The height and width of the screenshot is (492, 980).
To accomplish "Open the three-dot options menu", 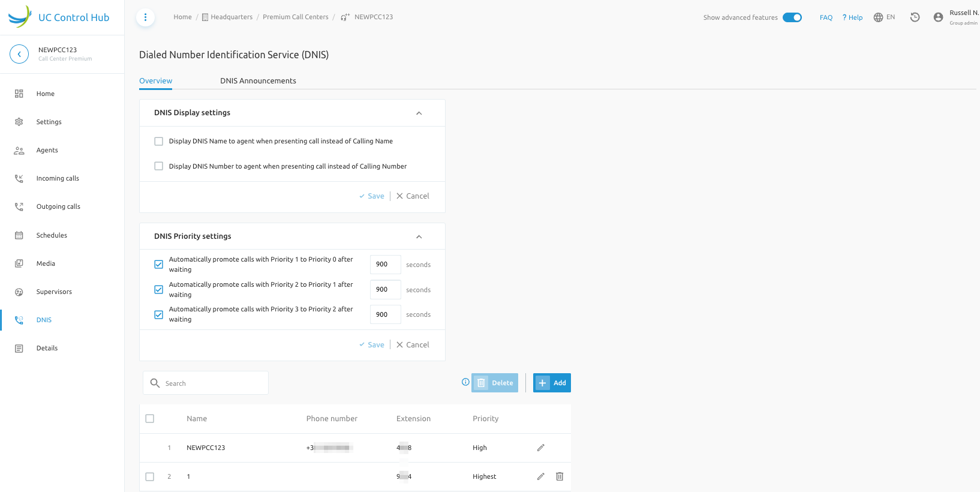I will tap(145, 17).
